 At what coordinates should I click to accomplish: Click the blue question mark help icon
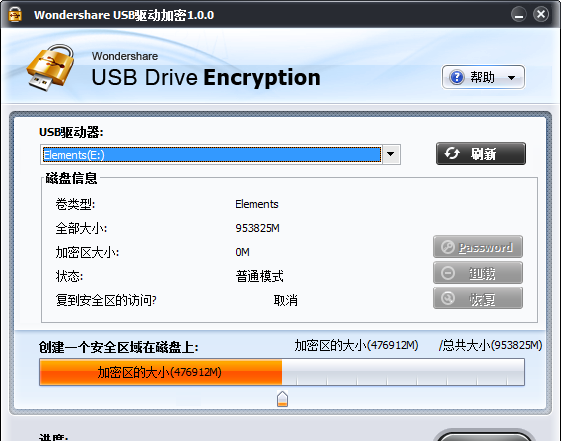tap(457, 77)
